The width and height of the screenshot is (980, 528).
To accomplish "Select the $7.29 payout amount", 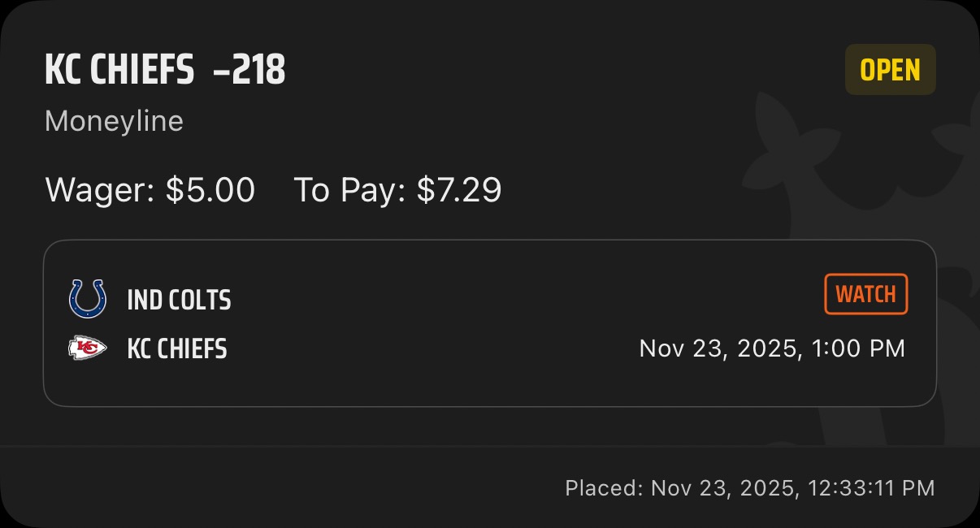I will pos(459,190).
